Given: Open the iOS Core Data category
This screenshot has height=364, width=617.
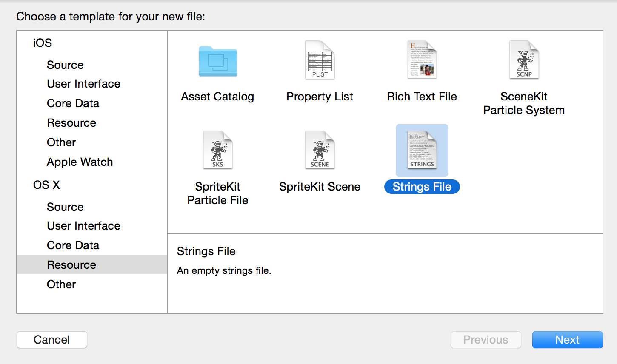Looking at the screenshot, I should click(x=73, y=103).
